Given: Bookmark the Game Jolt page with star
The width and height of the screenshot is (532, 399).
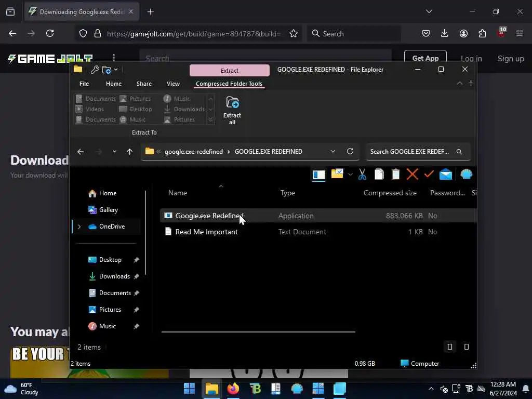Looking at the screenshot, I should pyautogui.click(x=294, y=33).
